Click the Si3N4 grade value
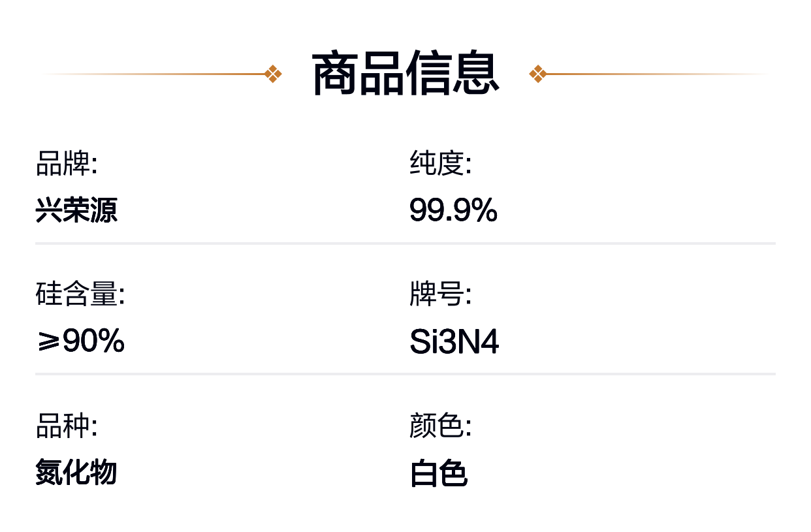The image size is (811, 532). point(454,342)
